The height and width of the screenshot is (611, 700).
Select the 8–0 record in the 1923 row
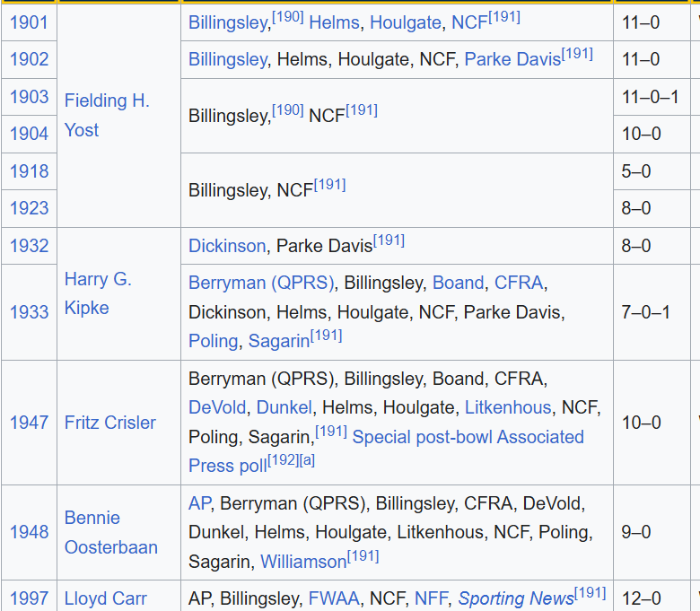(x=636, y=208)
